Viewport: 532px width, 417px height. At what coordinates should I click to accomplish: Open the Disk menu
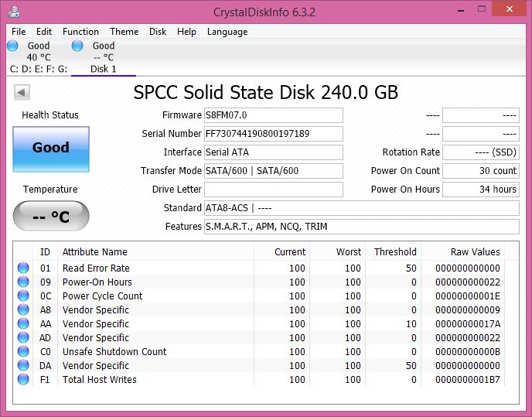point(158,32)
